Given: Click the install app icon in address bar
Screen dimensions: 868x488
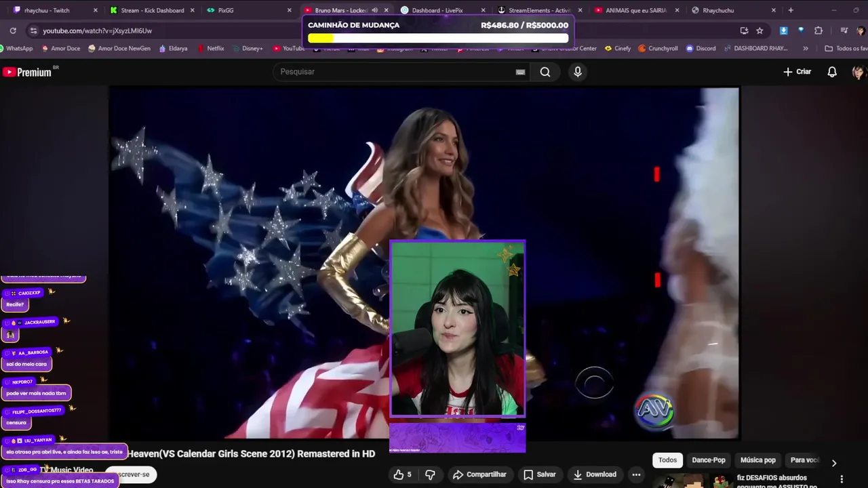Looking at the screenshot, I should coord(744,30).
